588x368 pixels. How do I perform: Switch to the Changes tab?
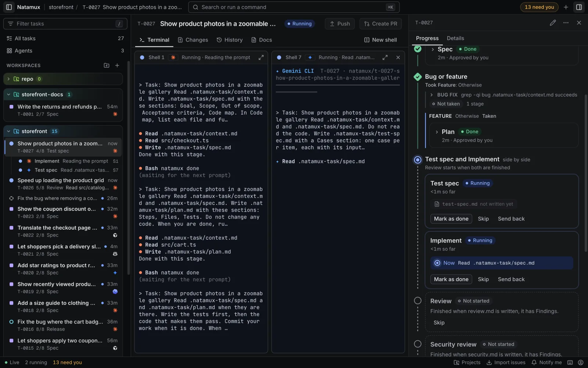(193, 40)
